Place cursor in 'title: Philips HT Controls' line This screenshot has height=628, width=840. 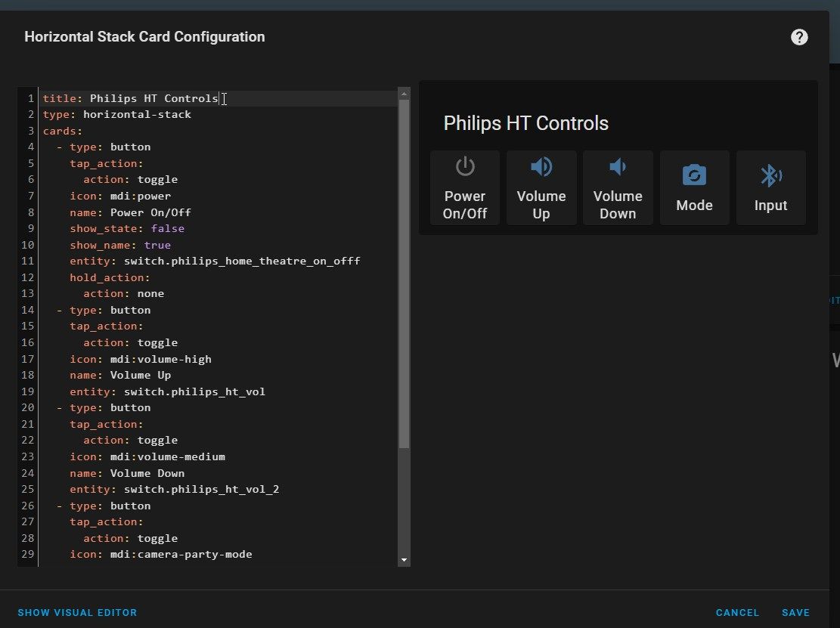click(131, 98)
